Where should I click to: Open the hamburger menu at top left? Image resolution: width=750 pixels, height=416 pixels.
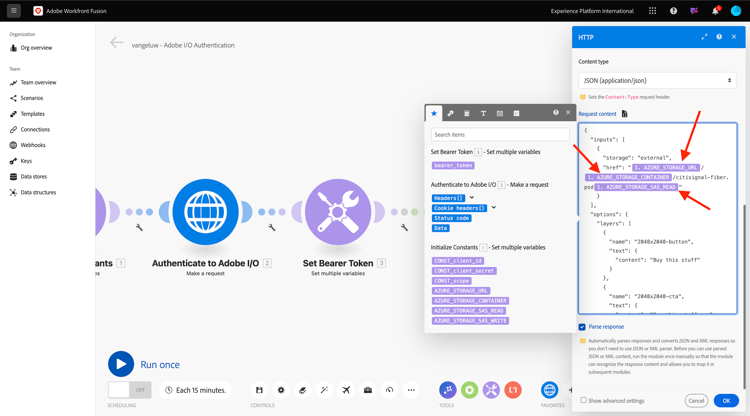point(14,11)
